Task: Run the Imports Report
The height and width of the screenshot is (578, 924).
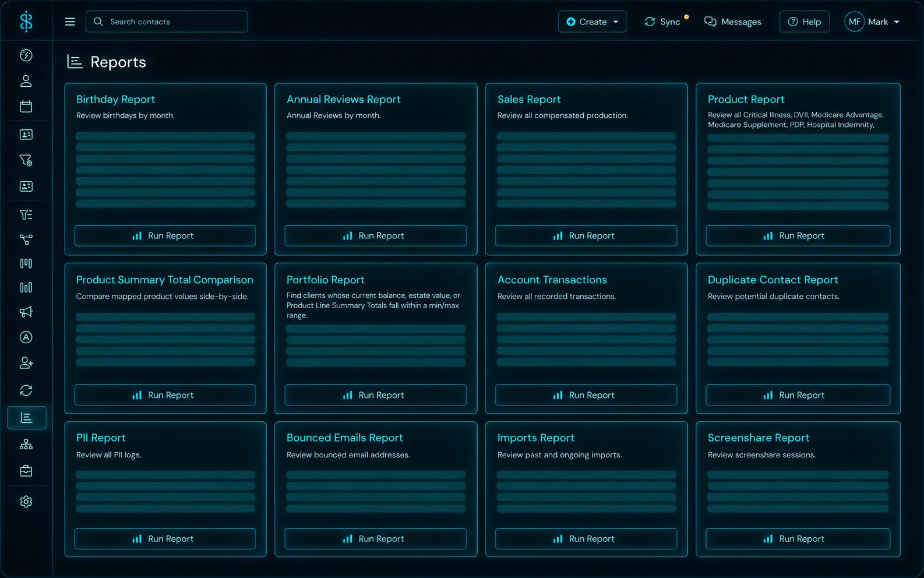Action: pos(586,539)
